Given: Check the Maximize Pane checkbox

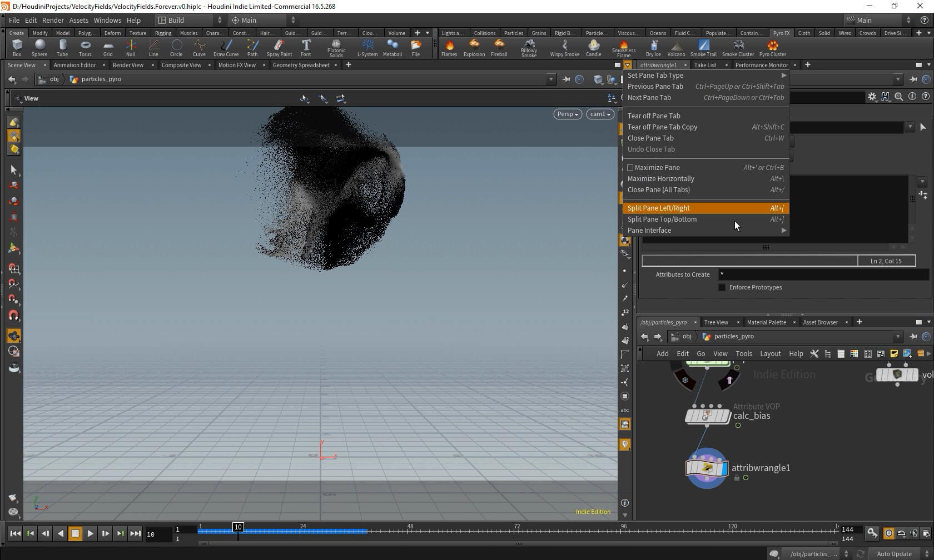Looking at the screenshot, I should click(630, 167).
